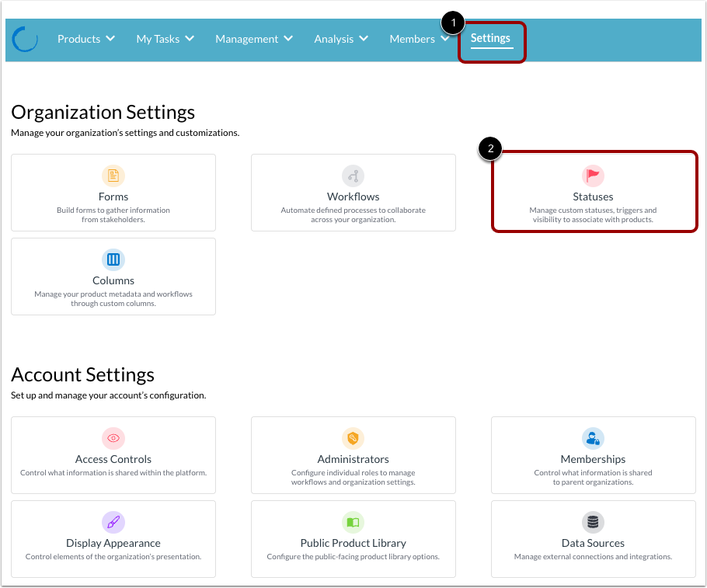Select the Settings tab
This screenshot has height=588, width=707.
point(491,37)
